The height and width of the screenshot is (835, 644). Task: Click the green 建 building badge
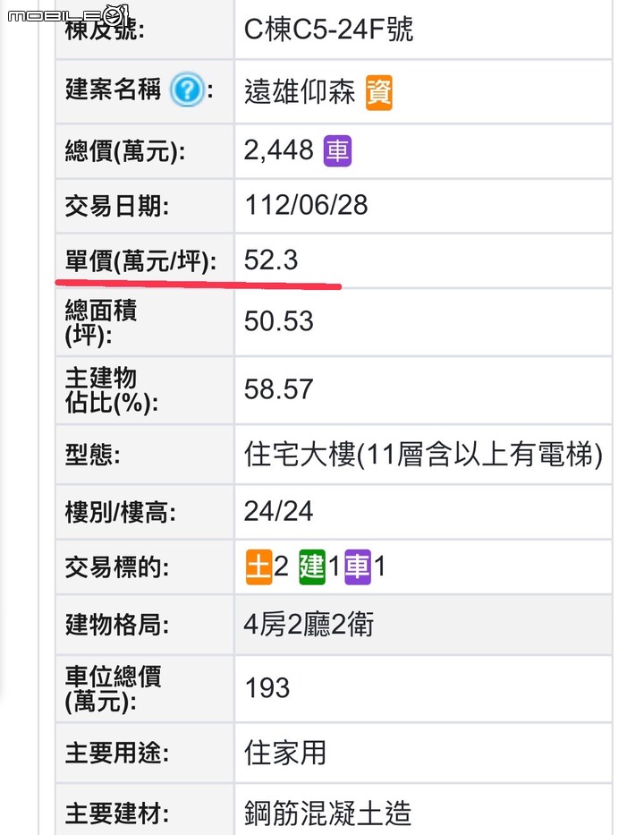click(312, 567)
